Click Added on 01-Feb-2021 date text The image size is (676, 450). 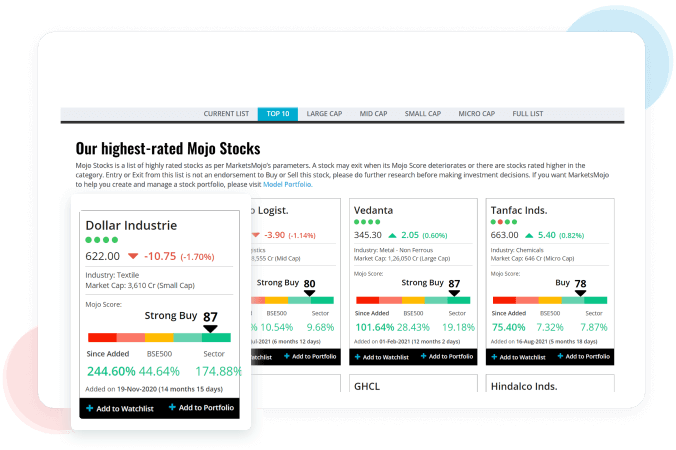point(407,341)
